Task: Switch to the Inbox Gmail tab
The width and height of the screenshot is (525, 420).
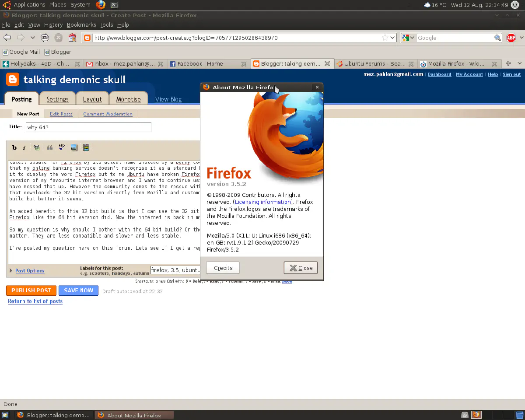Action: point(125,64)
